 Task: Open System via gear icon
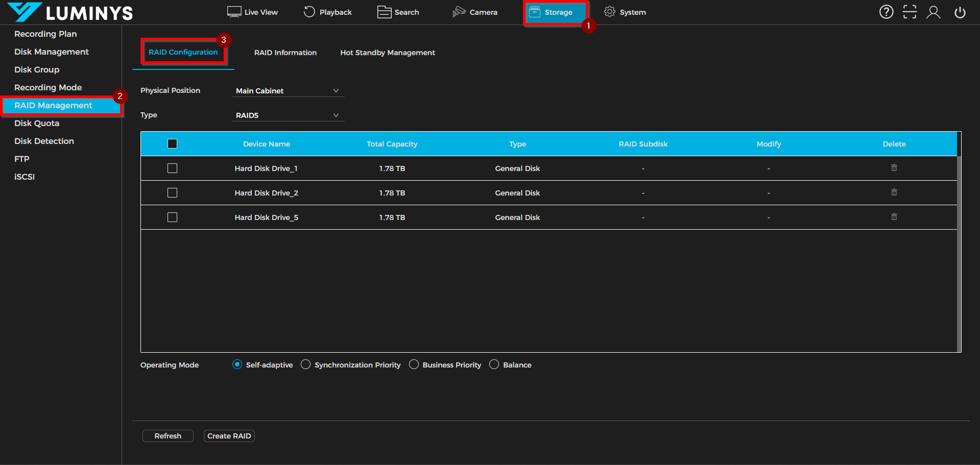pos(609,12)
